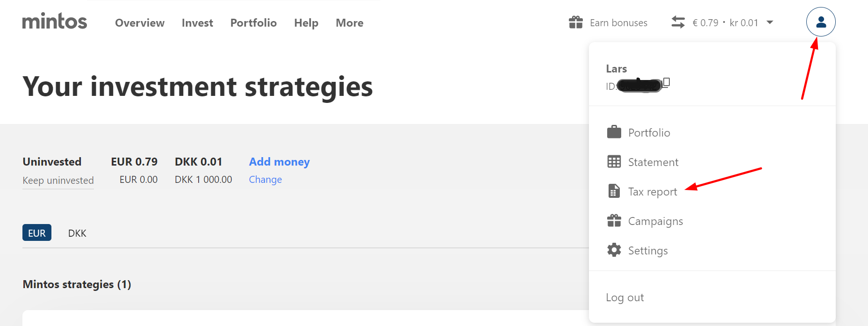Click the Change link for uninvested amount

(x=265, y=180)
